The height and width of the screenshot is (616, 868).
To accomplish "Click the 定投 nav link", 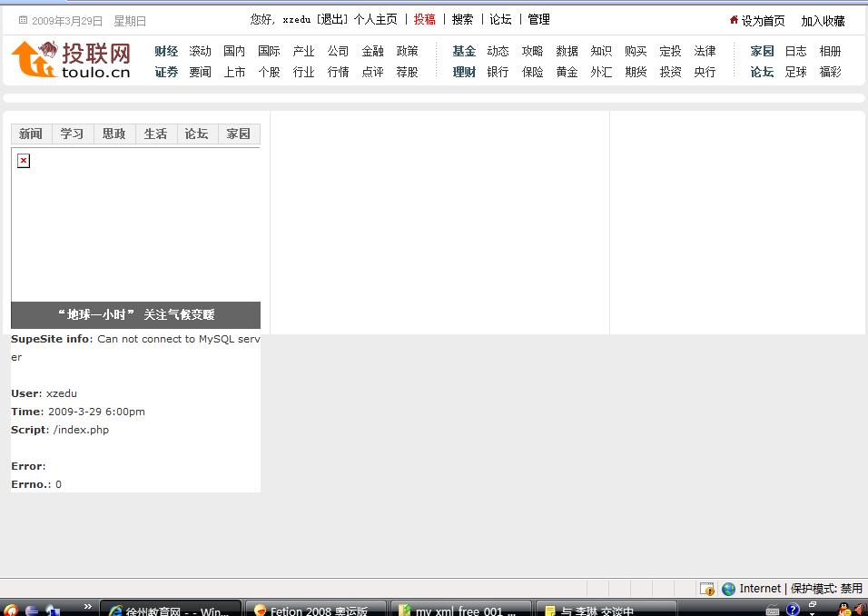I will [670, 52].
